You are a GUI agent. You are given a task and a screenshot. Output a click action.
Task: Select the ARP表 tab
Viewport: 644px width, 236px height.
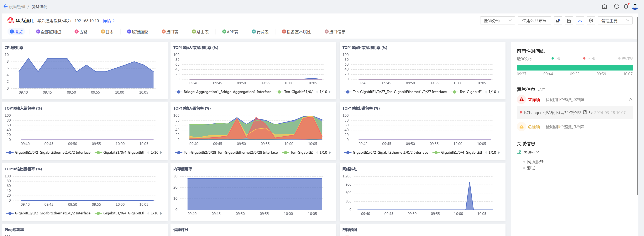[x=230, y=32]
